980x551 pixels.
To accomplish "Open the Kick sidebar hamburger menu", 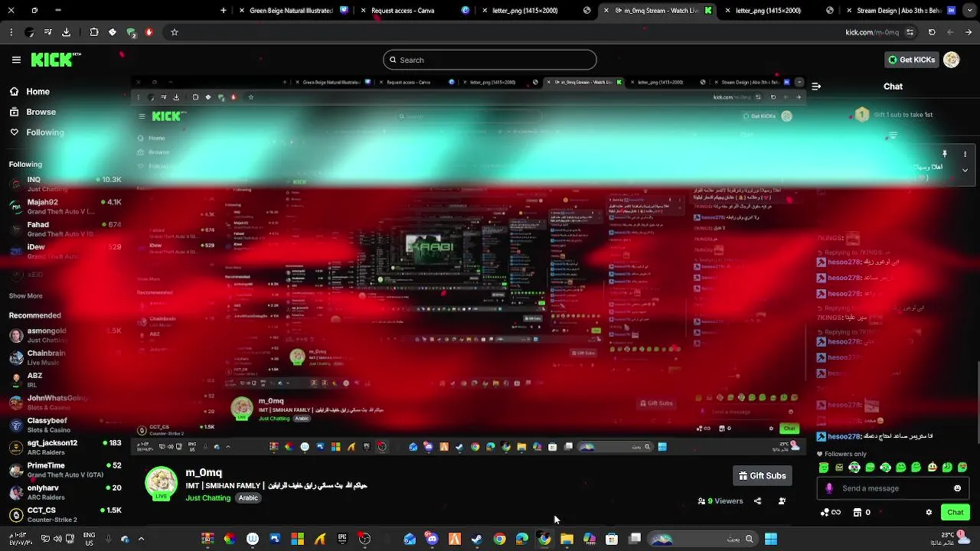I will pyautogui.click(x=16, y=60).
